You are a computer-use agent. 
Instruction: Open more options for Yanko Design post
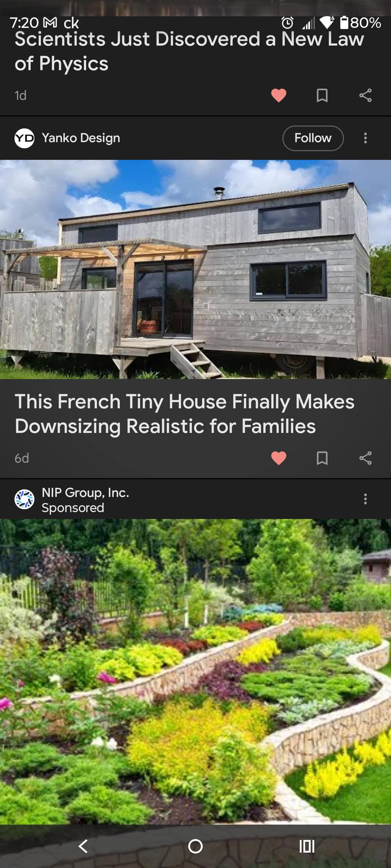(x=365, y=138)
